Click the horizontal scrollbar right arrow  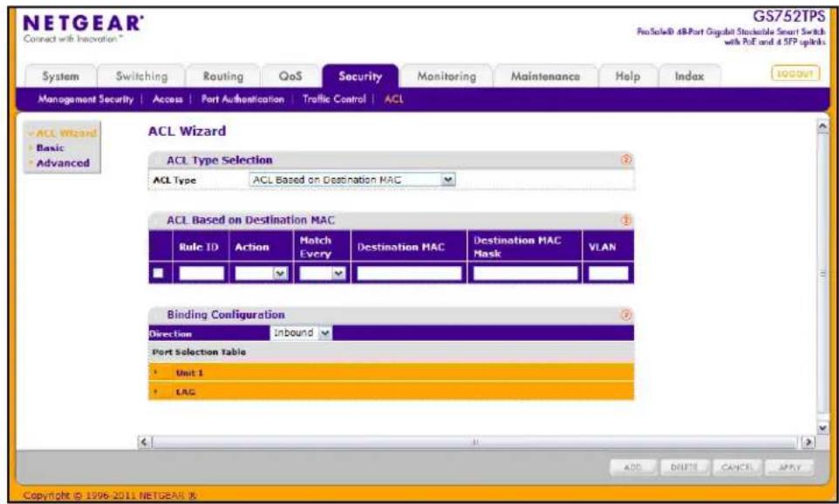[x=808, y=442]
